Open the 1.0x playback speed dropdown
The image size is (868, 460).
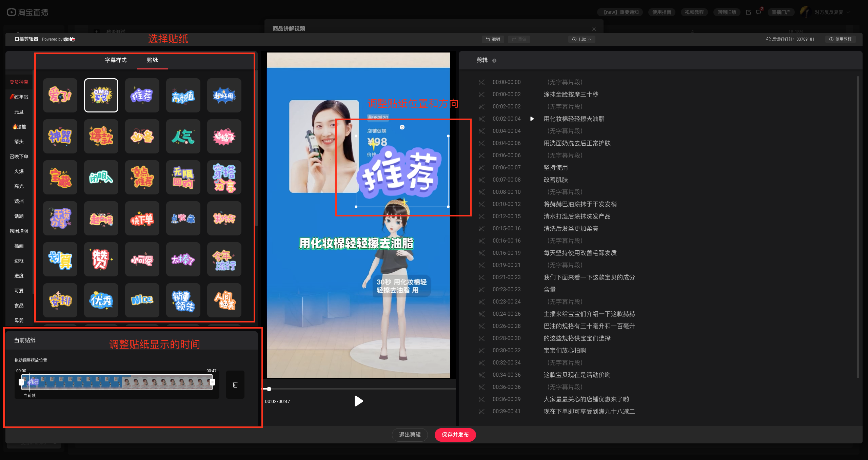[x=581, y=39]
